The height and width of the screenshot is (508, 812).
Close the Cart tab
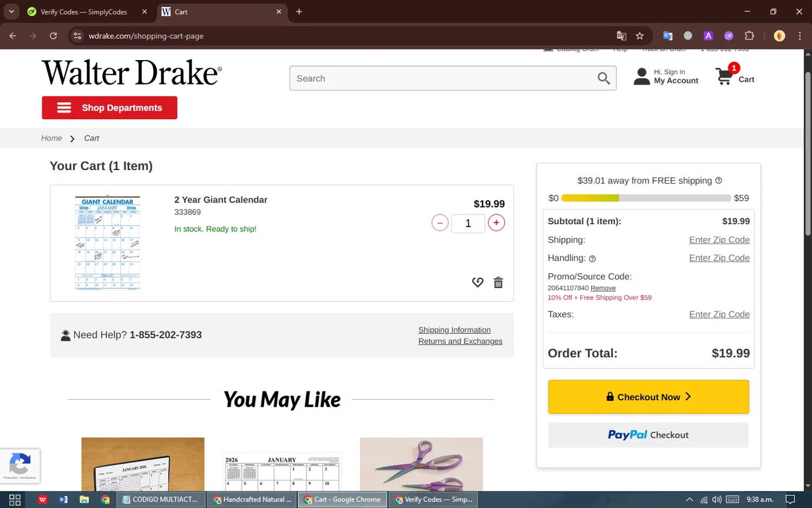click(279, 12)
